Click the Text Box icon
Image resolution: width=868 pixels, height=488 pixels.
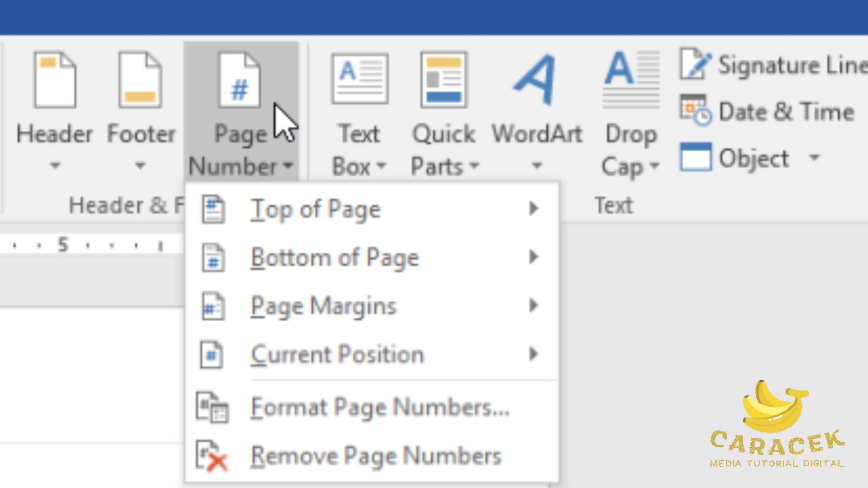tap(360, 79)
